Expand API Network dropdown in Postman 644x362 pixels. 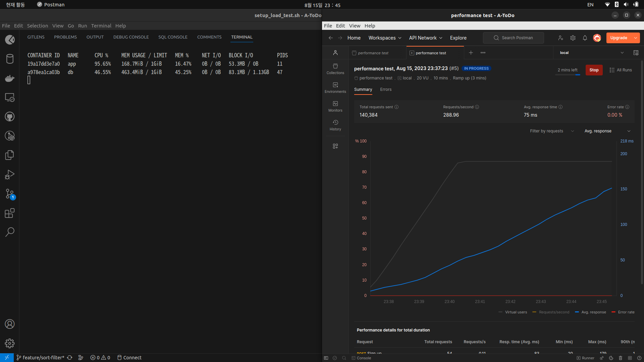point(426,38)
